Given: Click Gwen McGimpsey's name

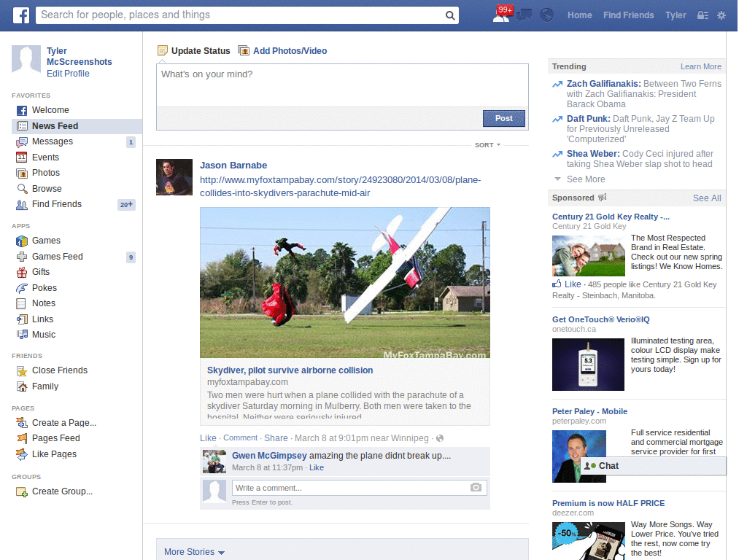Looking at the screenshot, I should tap(269, 456).
